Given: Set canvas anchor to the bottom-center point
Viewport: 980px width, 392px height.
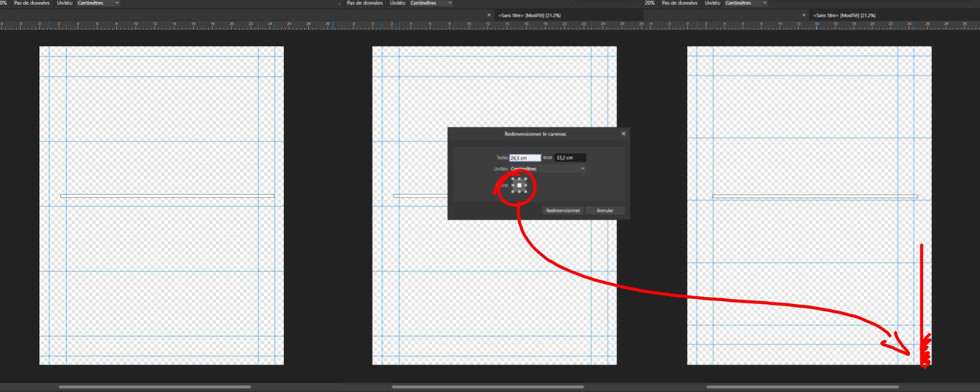Looking at the screenshot, I should pyautogui.click(x=519, y=191).
